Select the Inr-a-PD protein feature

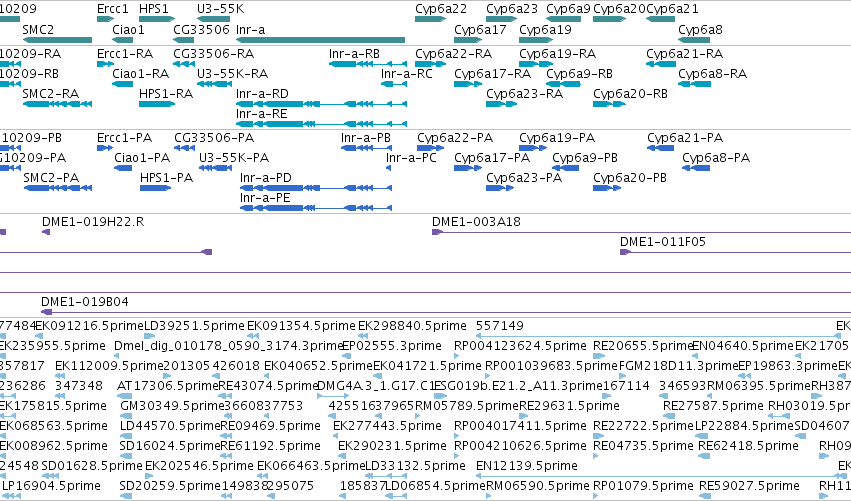[316, 188]
